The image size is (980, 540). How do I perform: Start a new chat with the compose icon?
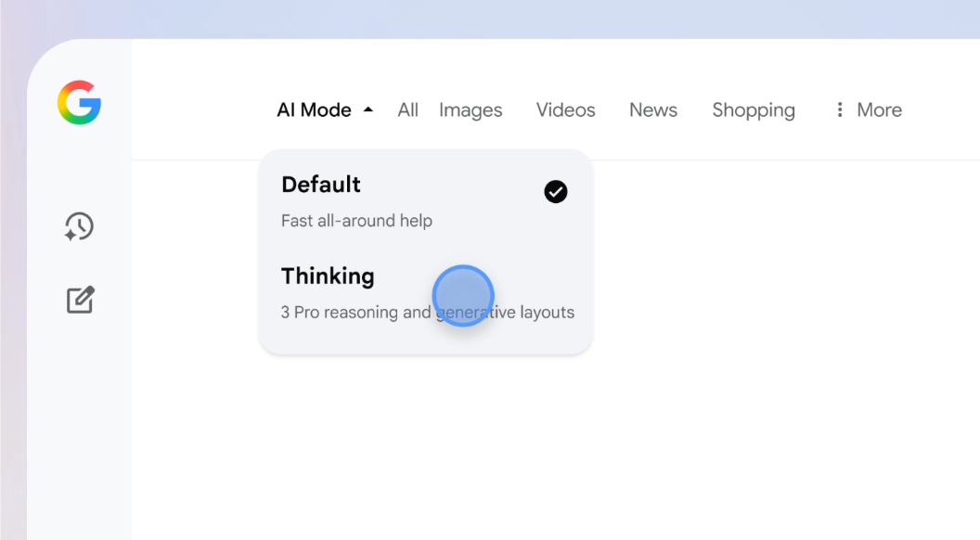tap(80, 300)
